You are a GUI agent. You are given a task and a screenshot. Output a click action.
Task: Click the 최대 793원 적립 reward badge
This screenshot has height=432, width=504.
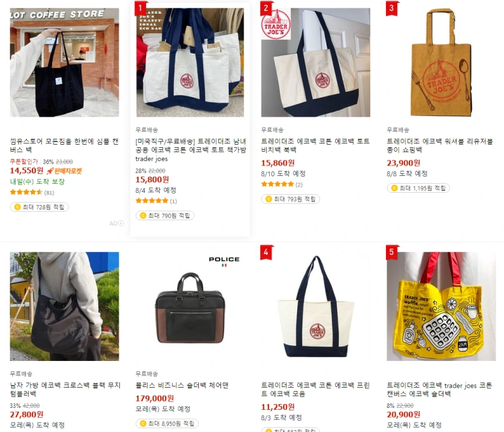tap(290, 199)
